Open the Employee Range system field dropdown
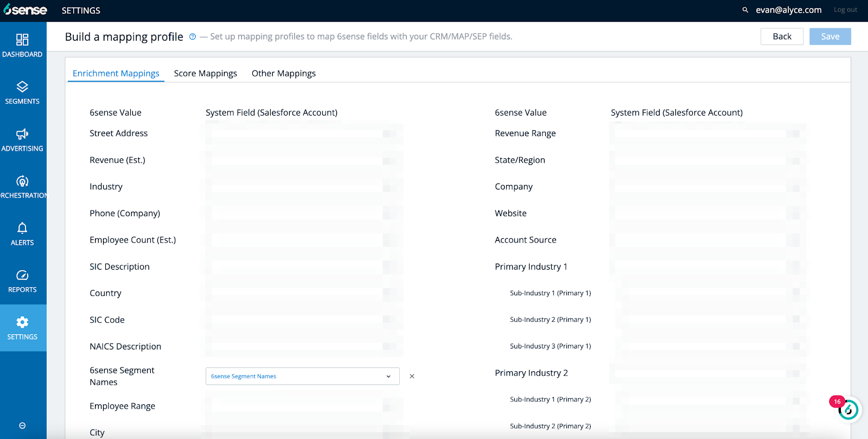This screenshot has width=868, height=439. [303, 406]
